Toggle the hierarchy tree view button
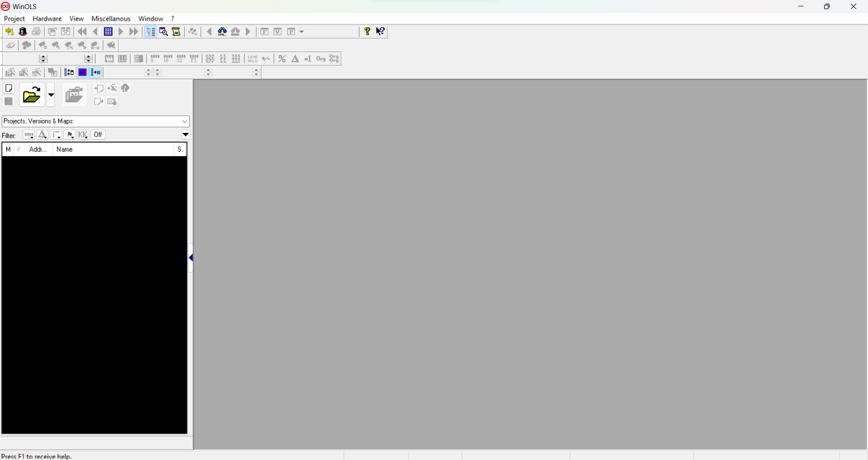 pos(151,32)
